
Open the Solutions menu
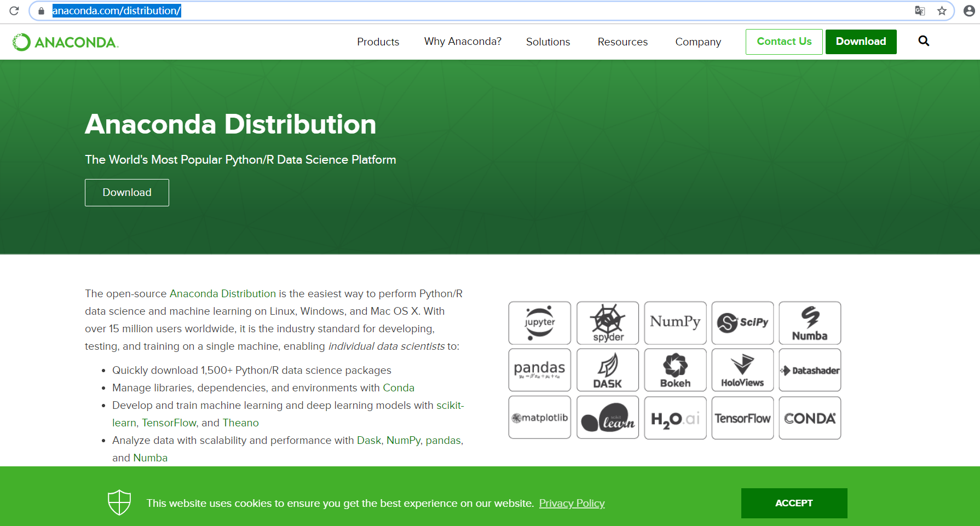pos(548,42)
